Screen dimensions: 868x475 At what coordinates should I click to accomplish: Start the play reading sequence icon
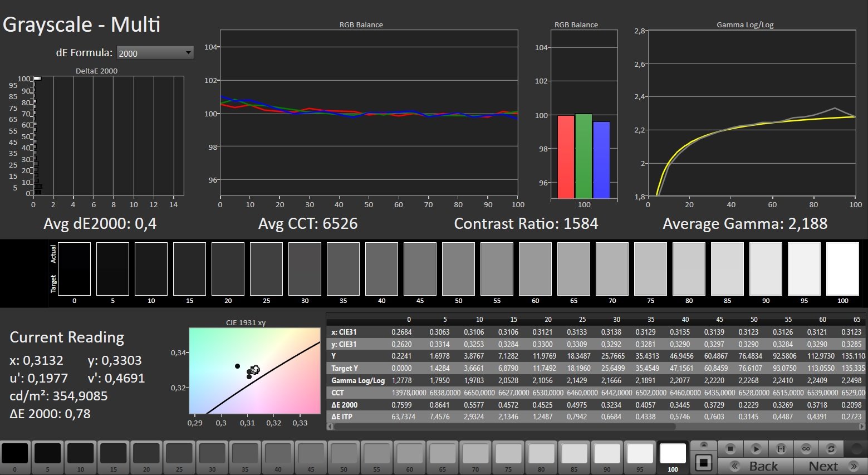(x=756, y=449)
